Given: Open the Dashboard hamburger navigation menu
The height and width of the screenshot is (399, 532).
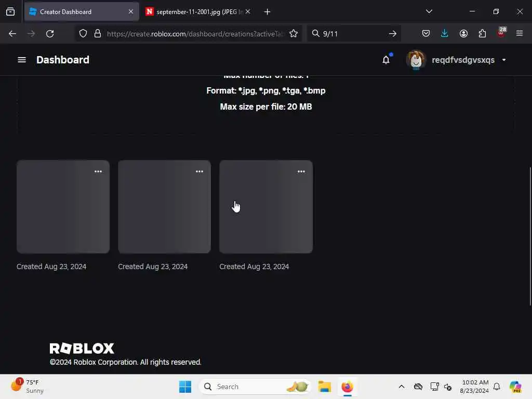Looking at the screenshot, I should [22, 60].
